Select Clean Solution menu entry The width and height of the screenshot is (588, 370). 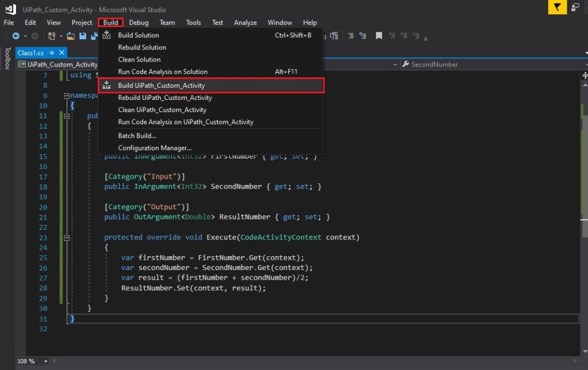pos(211,60)
